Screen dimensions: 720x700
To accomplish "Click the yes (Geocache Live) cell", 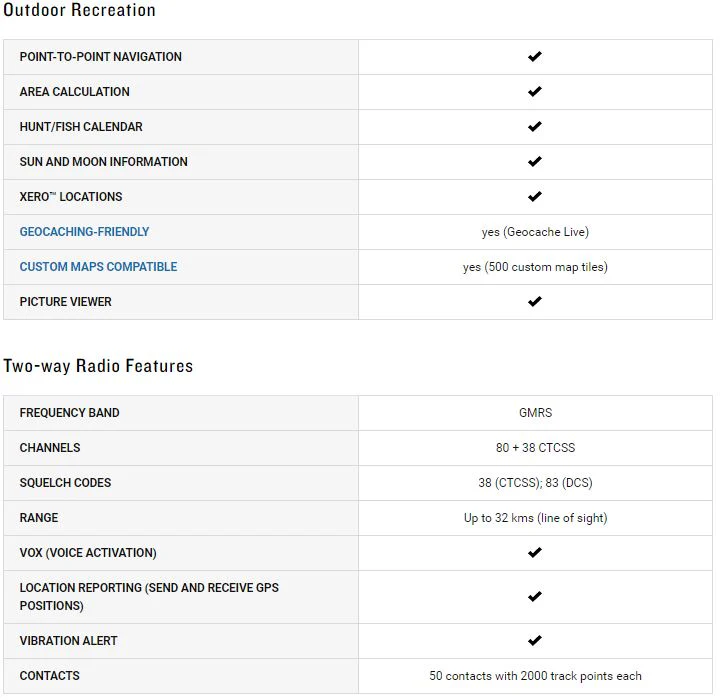I will click(535, 232).
